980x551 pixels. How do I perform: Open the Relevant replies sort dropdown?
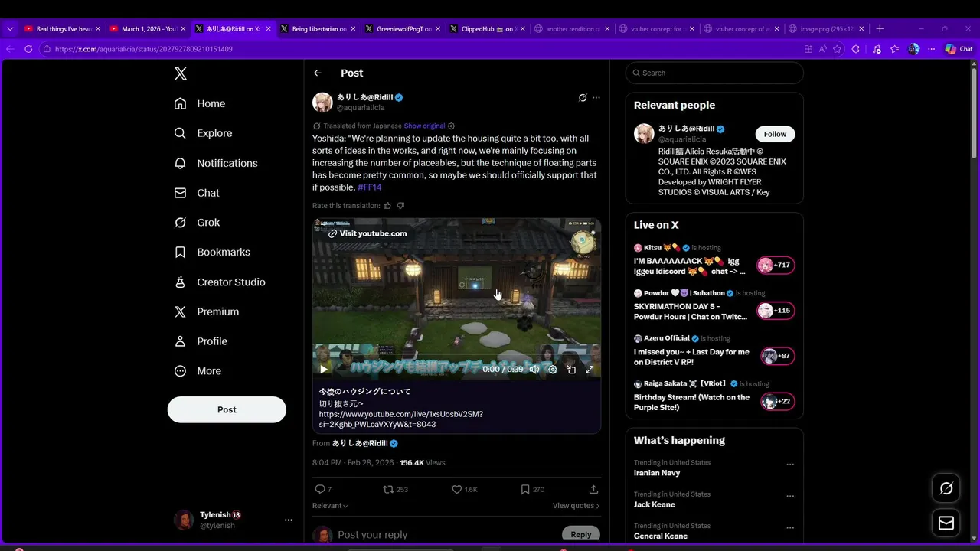(330, 506)
